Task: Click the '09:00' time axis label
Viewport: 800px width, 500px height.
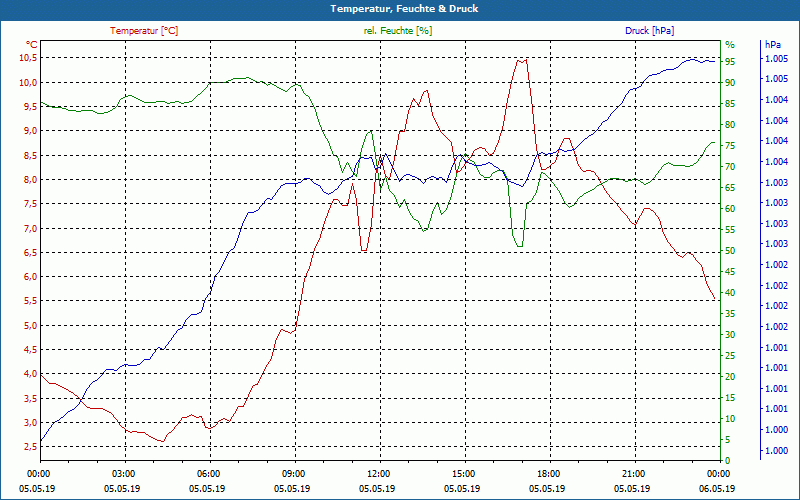Action: [293, 474]
